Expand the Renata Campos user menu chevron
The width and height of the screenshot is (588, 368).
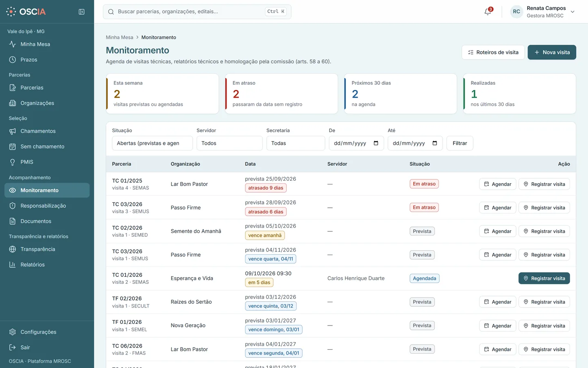[x=572, y=12]
